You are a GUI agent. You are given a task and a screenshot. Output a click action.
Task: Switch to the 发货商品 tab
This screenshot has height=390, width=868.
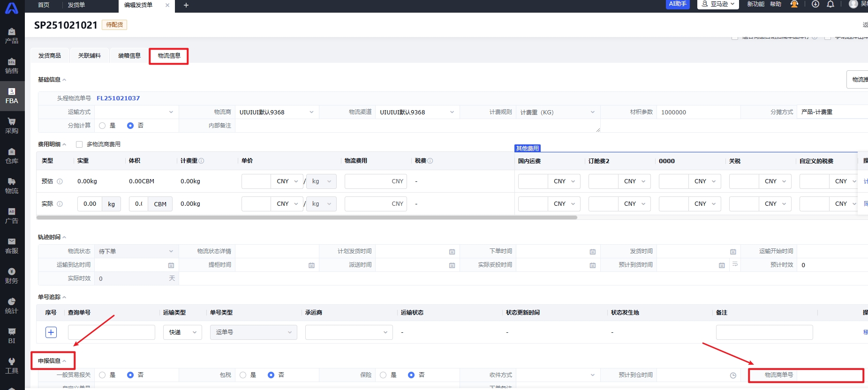[x=50, y=56]
